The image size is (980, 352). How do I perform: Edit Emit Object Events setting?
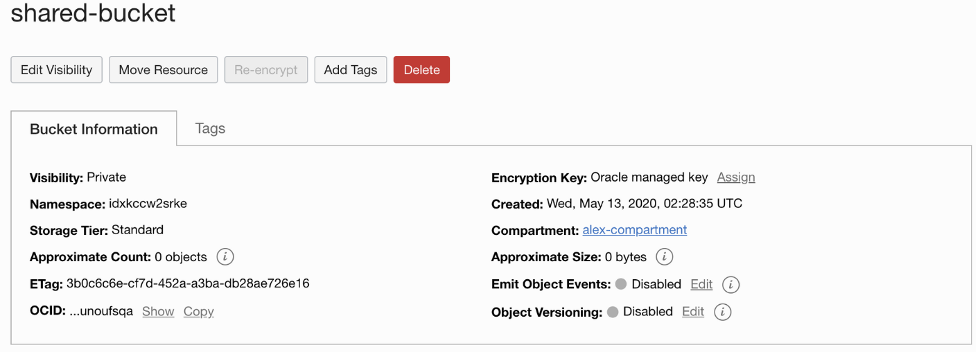(701, 284)
